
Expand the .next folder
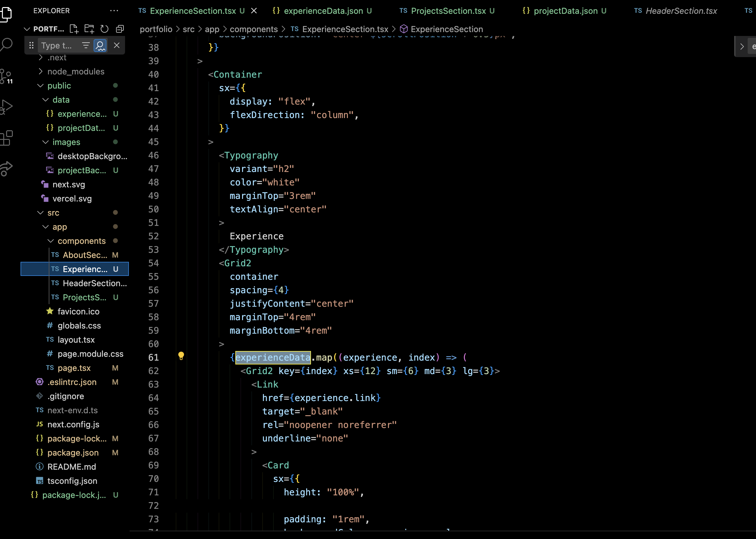[x=40, y=57]
